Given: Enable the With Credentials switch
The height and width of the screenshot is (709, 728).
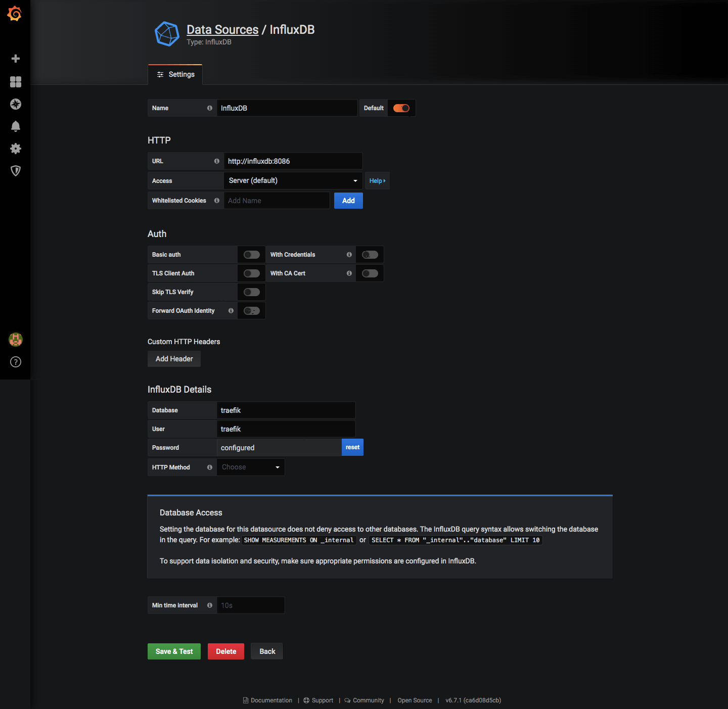Looking at the screenshot, I should click(x=370, y=255).
